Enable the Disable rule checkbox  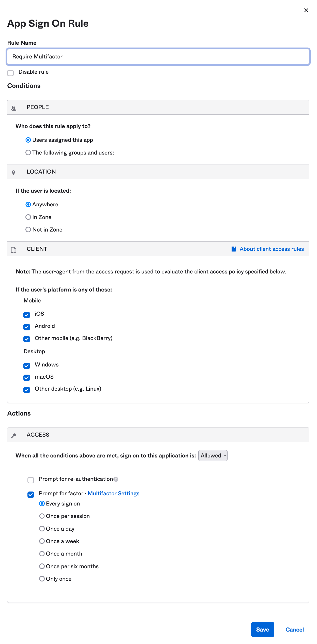pos(10,73)
